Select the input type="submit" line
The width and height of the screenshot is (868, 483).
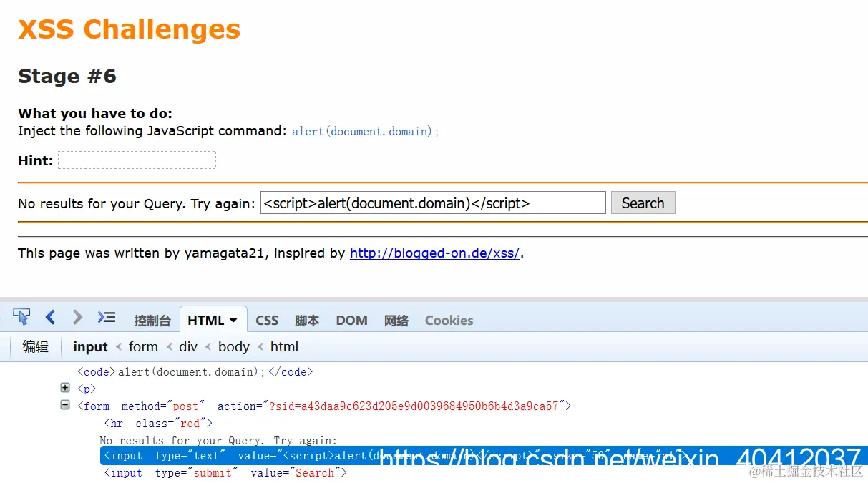tap(225, 473)
